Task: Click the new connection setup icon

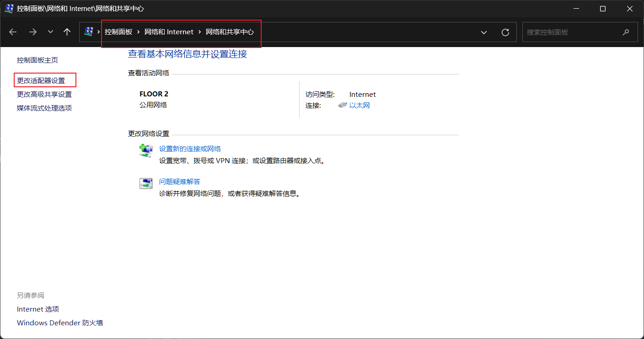Action: pyautogui.click(x=146, y=151)
